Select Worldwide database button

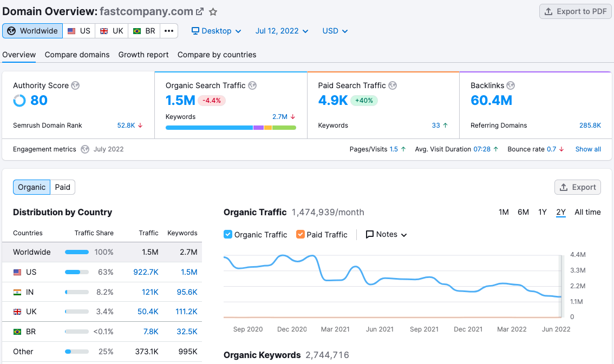(32, 31)
